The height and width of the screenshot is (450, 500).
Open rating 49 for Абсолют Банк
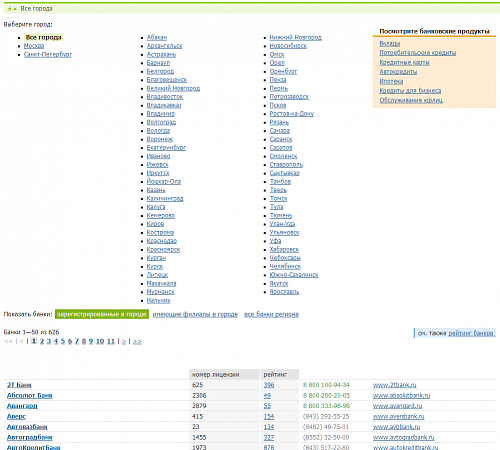coord(267,395)
